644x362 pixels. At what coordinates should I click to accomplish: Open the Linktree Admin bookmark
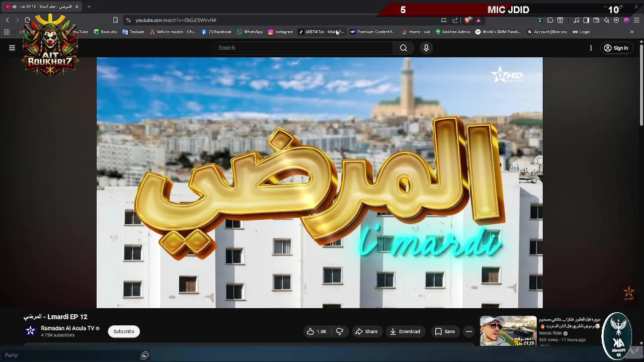click(x=453, y=32)
